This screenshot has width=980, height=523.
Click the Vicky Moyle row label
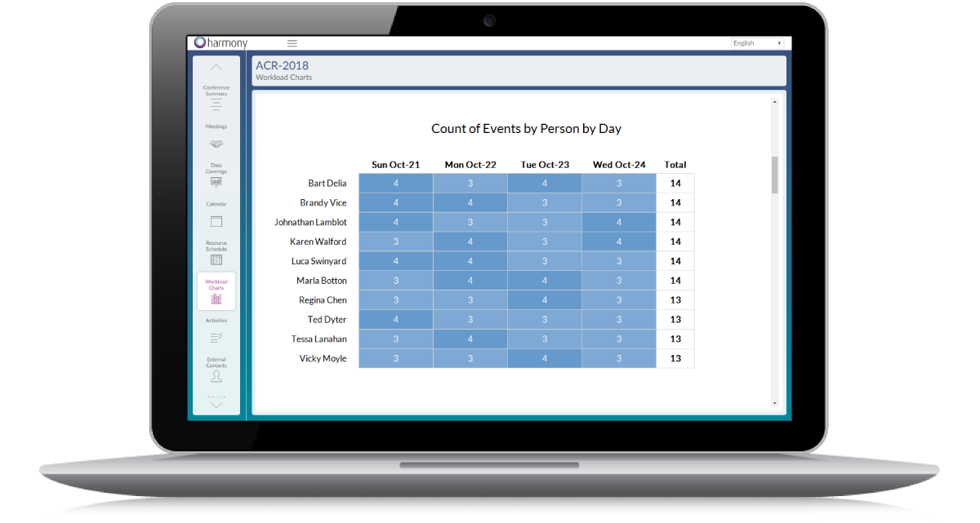(323, 359)
